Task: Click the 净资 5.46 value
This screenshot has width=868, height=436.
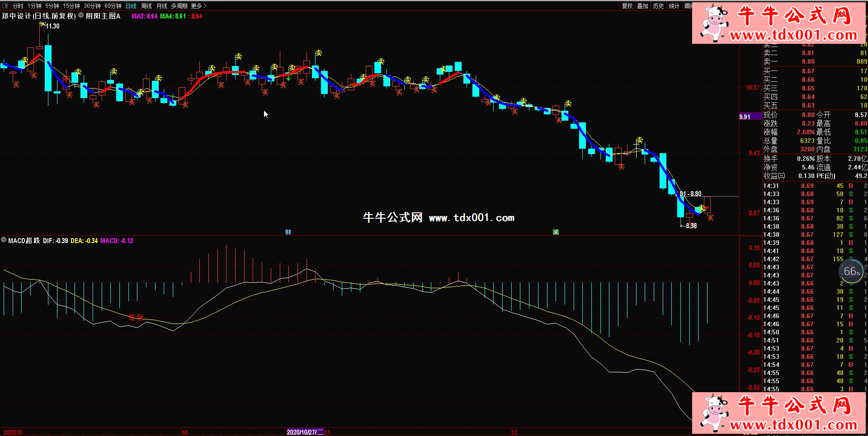Action: pyautogui.click(x=808, y=167)
